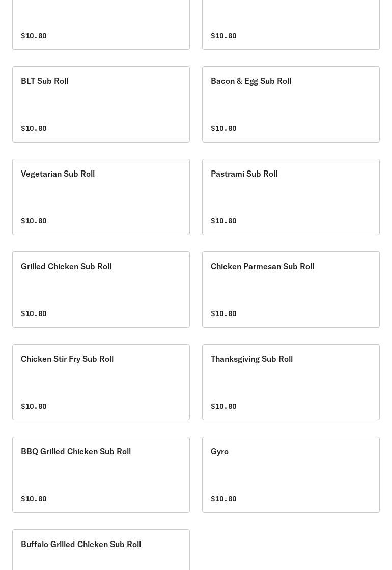Click the $10.80 price under BLT Sub Roll

pyautogui.click(x=34, y=128)
